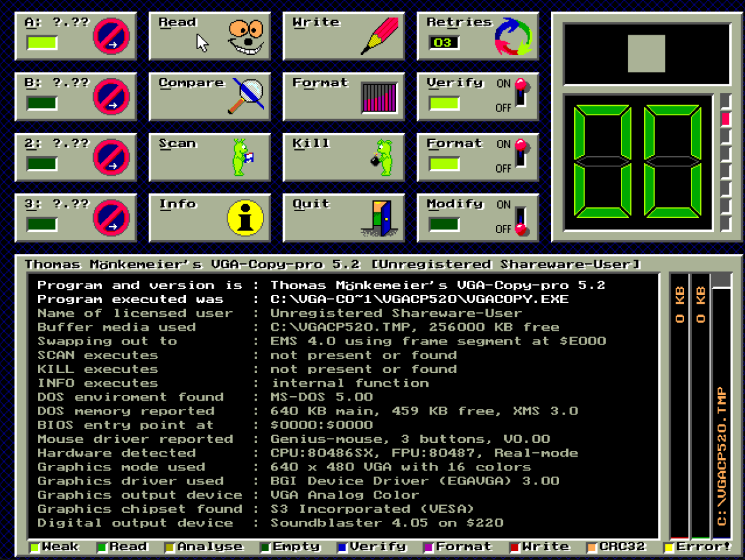Click "C:\VGA-CO~1\VGACP520\VGACOPY.EXE" path text
The height and width of the screenshot is (560, 745).
click(x=419, y=299)
